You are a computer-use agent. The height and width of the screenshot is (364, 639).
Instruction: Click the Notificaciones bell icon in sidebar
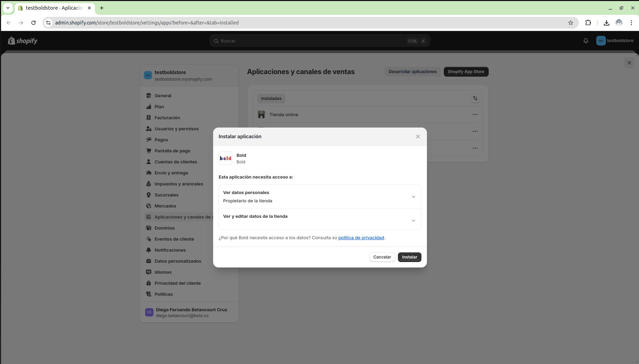tap(149, 250)
